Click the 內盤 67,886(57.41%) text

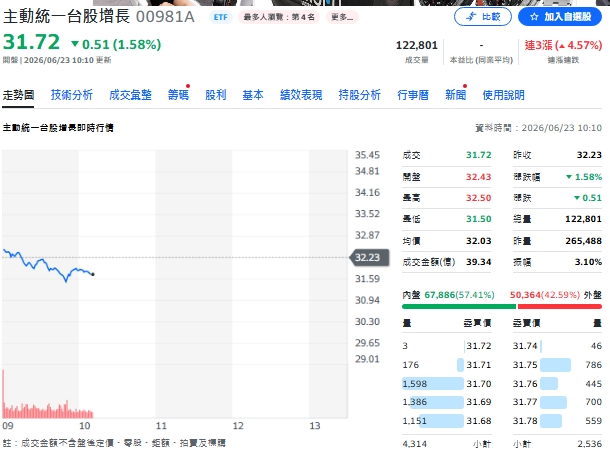point(449,295)
